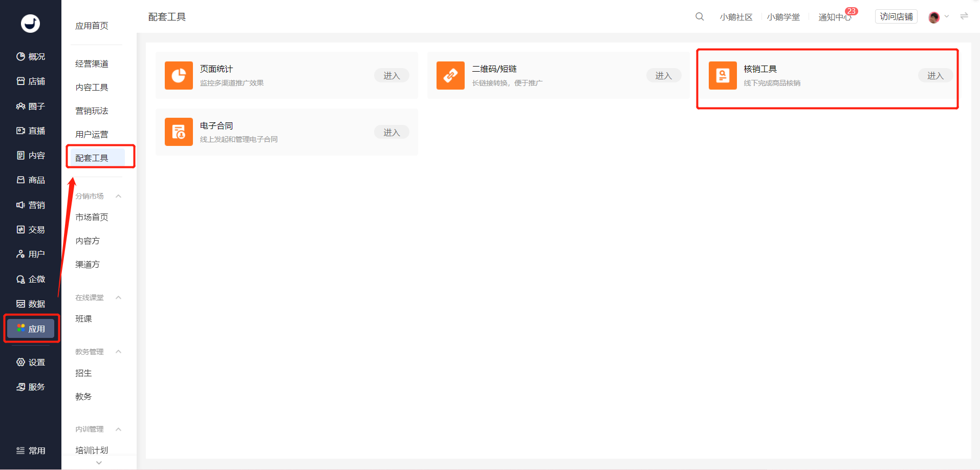
Task: Open 小鹅学堂 link
Action: (x=783, y=17)
